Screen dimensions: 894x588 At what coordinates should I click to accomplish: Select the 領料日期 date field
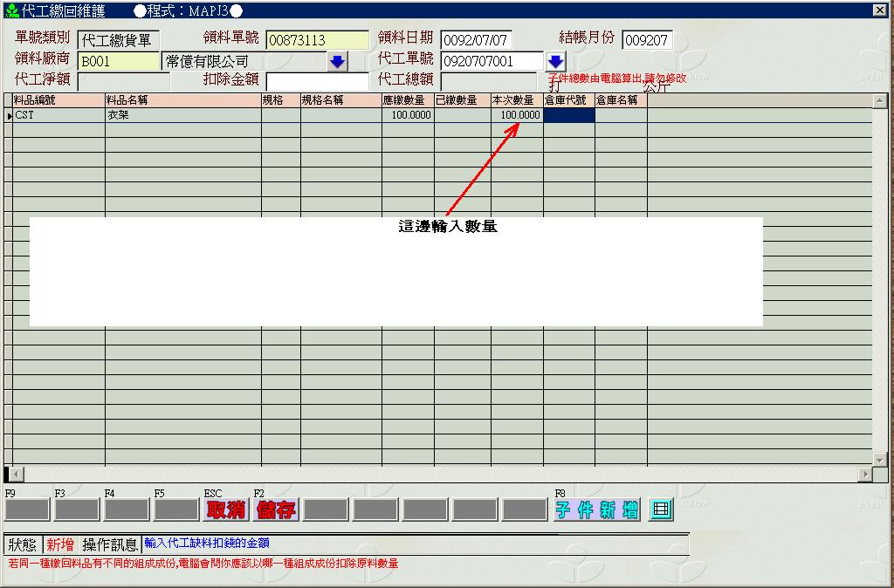click(476, 40)
